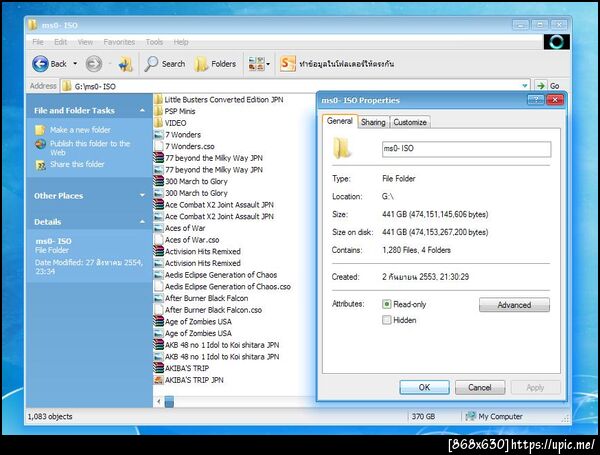
Task: Toggle the Read-only checkbox
Action: coord(386,304)
